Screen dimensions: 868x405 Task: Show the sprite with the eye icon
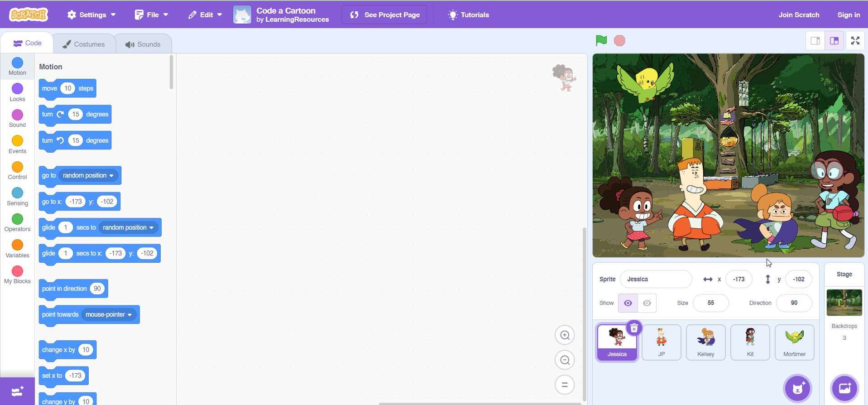pos(628,303)
